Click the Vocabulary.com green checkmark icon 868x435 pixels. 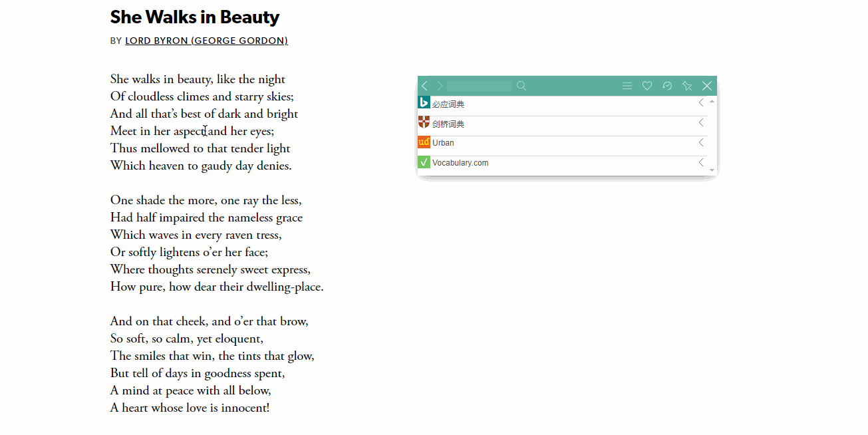[424, 162]
